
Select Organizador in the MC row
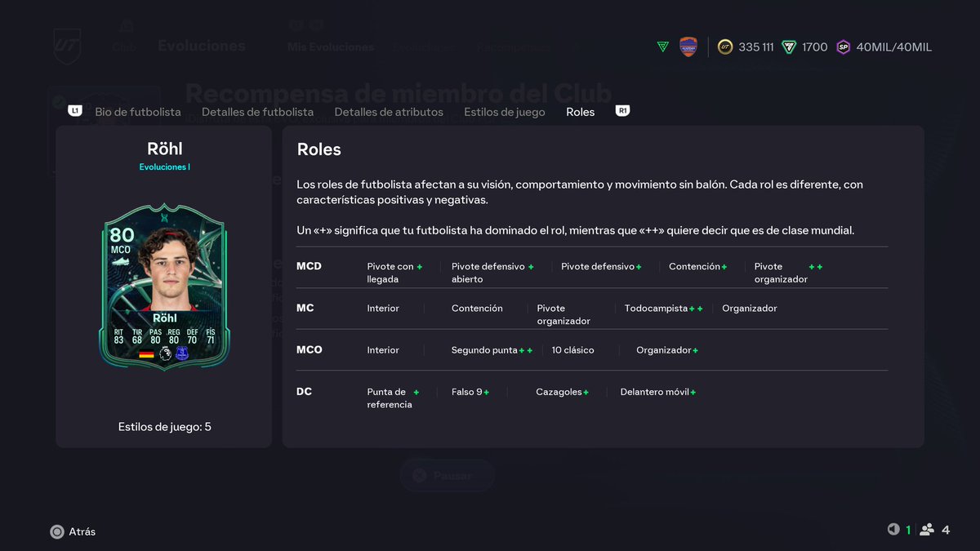coord(750,308)
